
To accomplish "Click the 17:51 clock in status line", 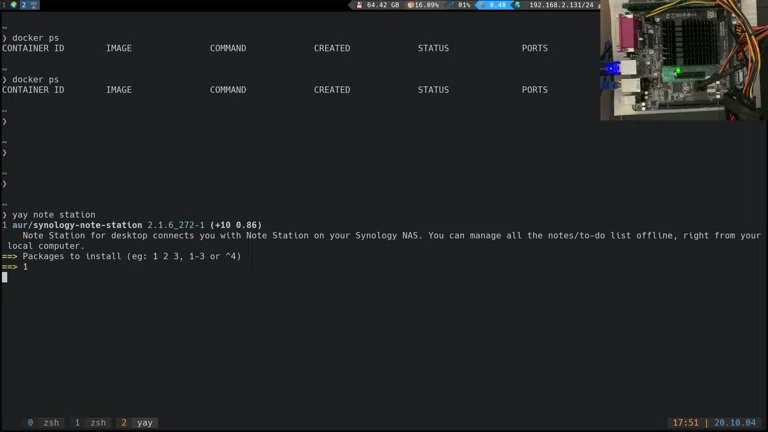I will [686, 423].
